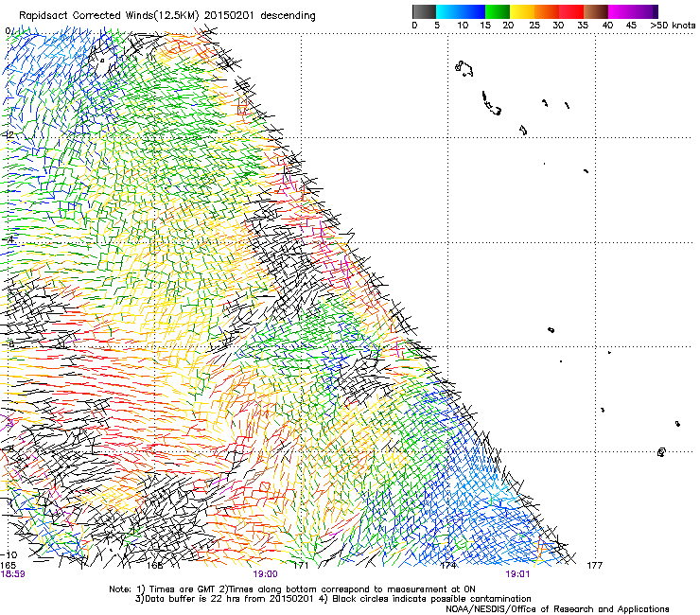This screenshot has height=615, width=700.
Task: Click the NOAA/NESDIS credit text
Action: click(x=557, y=609)
